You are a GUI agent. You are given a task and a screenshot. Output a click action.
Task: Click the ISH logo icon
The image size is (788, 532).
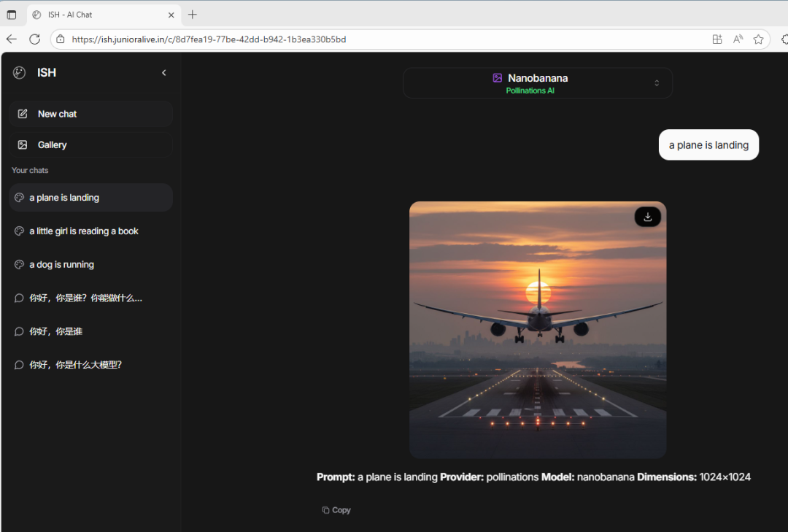tap(20, 73)
